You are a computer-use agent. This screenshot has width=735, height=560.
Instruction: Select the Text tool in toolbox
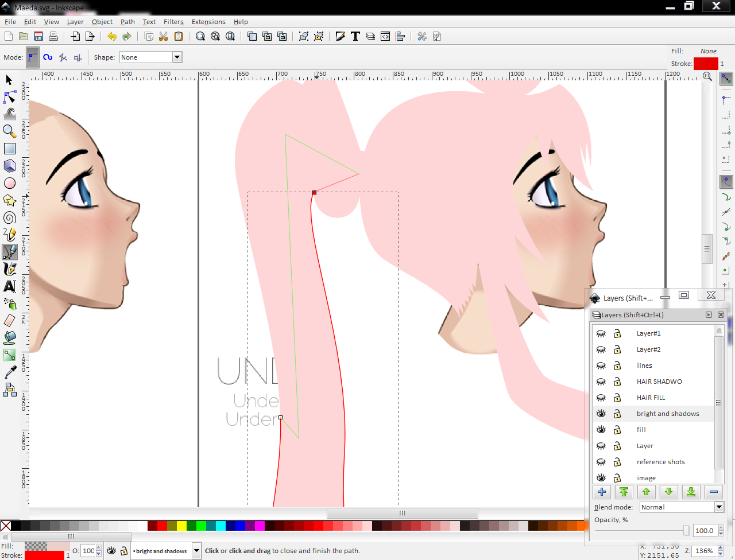(x=9, y=286)
